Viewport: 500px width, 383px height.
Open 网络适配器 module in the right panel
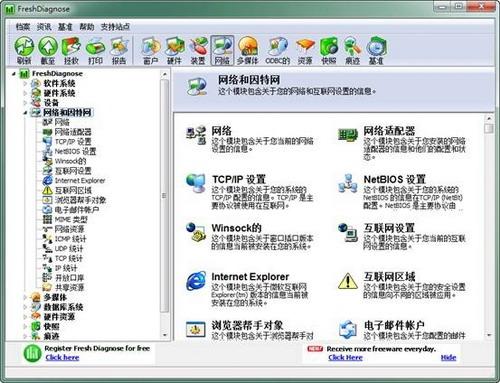click(x=389, y=131)
